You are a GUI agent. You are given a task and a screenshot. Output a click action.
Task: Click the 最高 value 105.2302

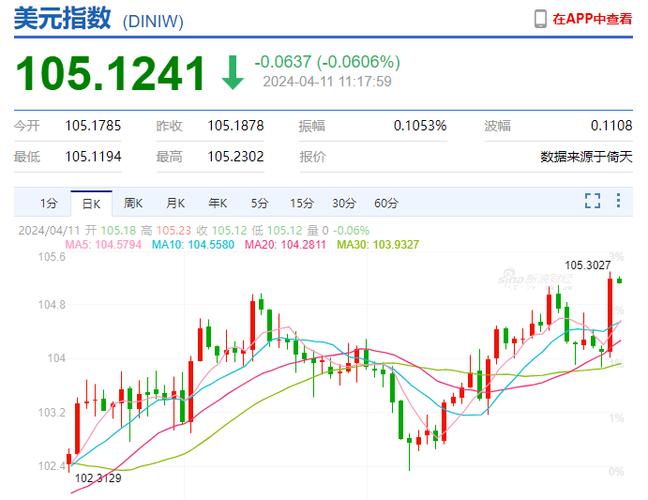236,157
